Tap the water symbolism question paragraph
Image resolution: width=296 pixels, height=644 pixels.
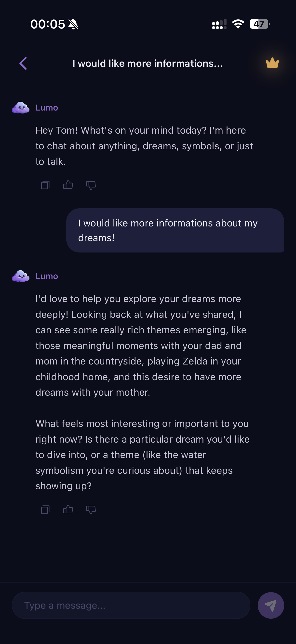[142, 454]
